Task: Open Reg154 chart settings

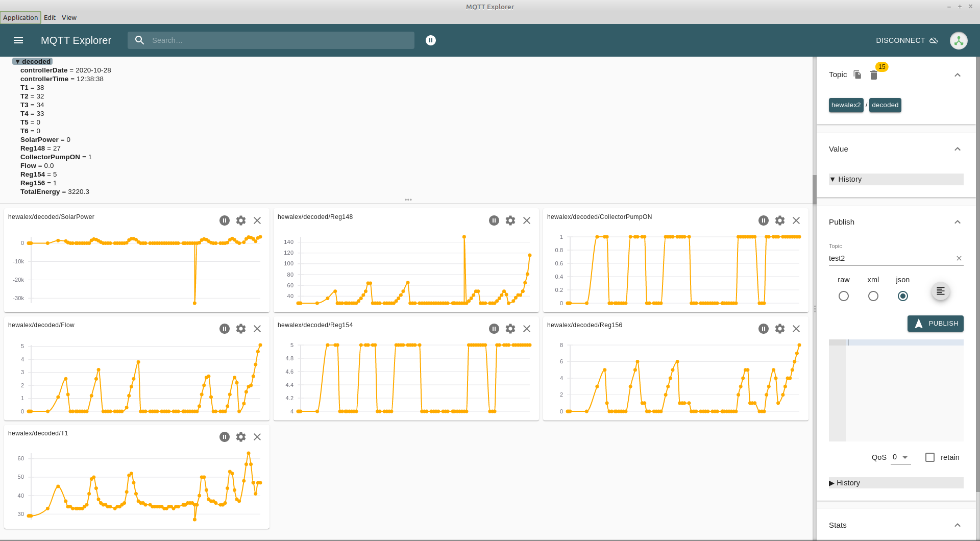Action: tap(510, 329)
